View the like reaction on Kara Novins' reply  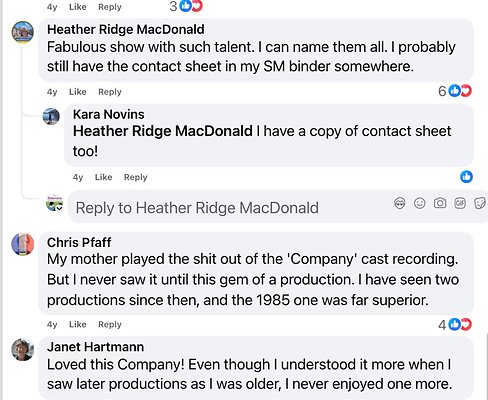tap(466, 177)
